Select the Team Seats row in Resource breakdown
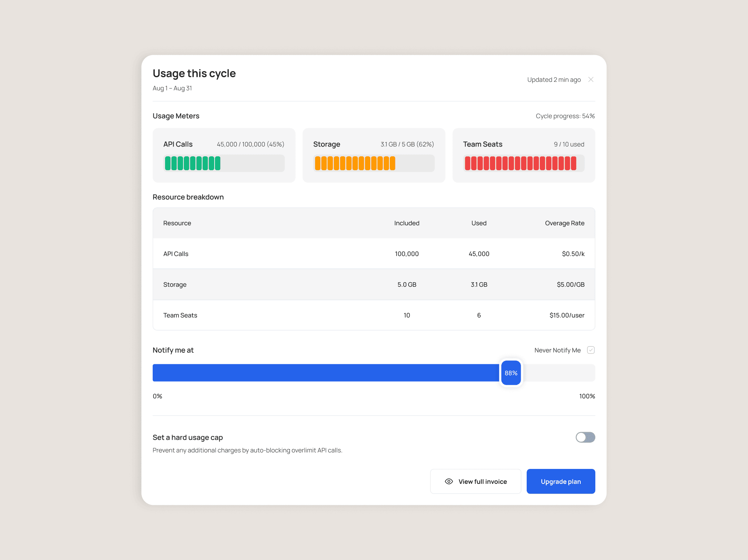748x560 pixels. pyautogui.click(x=374, y=315)
